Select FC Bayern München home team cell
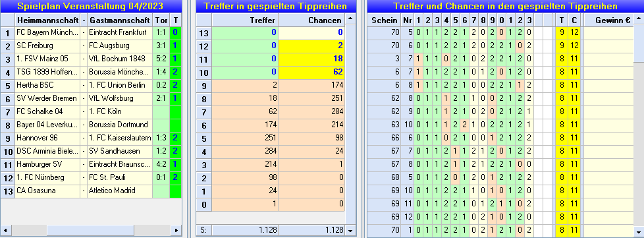This screenshot has height=238, width=644. (x=47, y=32)
